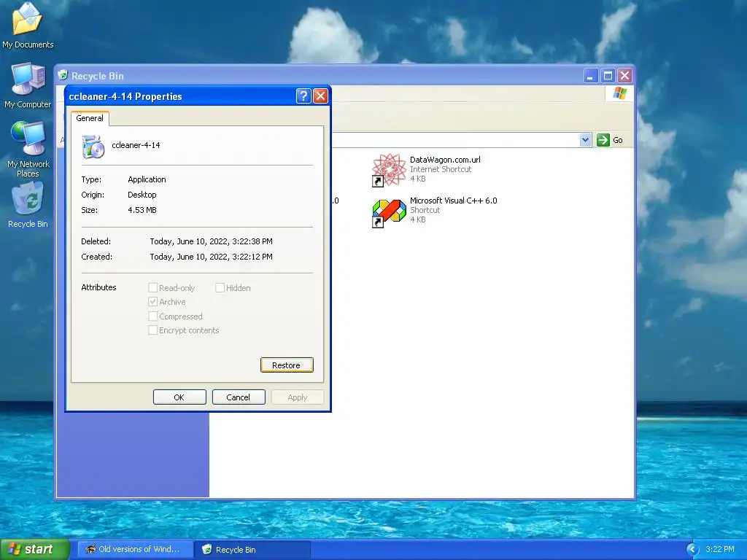
Task: Switch to Old versions of Windows taskbar item
Action: 135,549
